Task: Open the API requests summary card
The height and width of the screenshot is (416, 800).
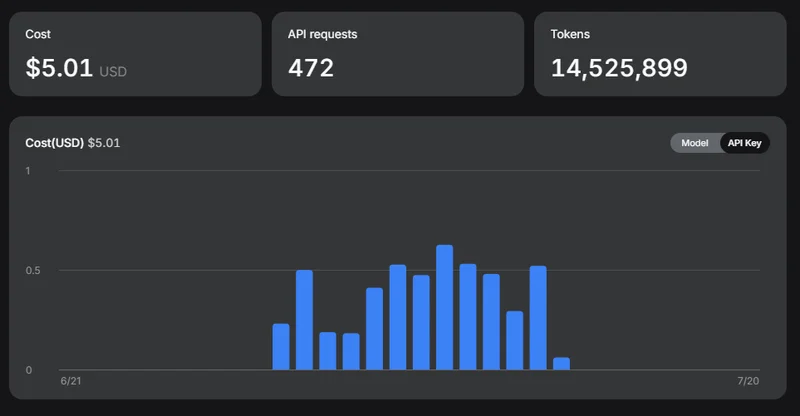Action: [398, 54]
